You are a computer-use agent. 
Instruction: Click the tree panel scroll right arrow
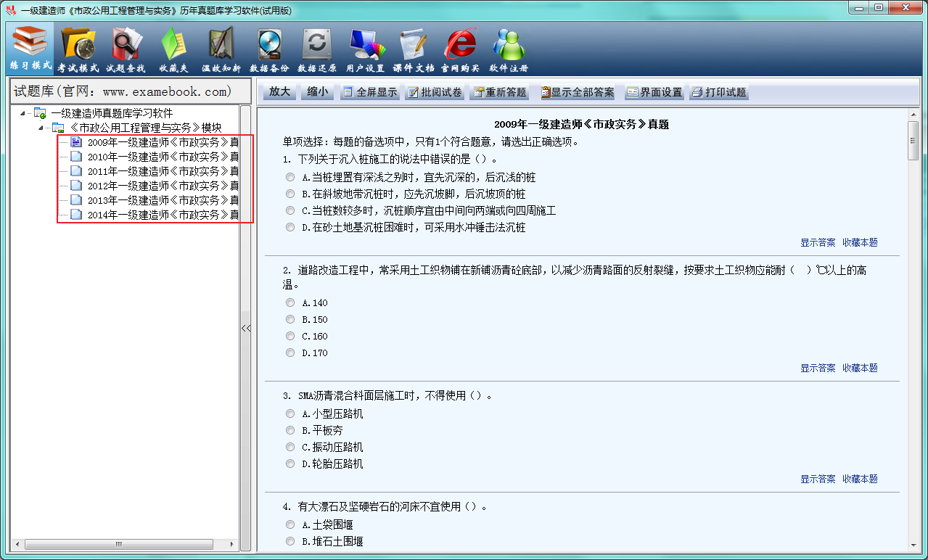tap(231, 544)
